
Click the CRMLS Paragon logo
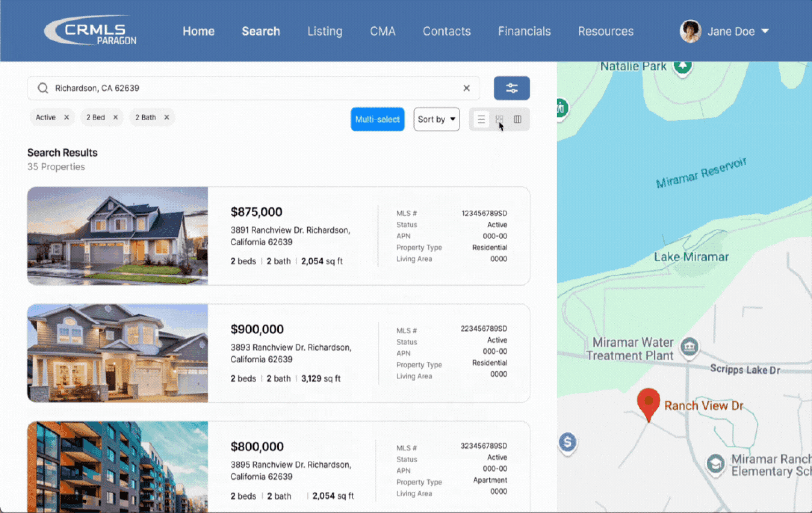click(x=90, y=30)
